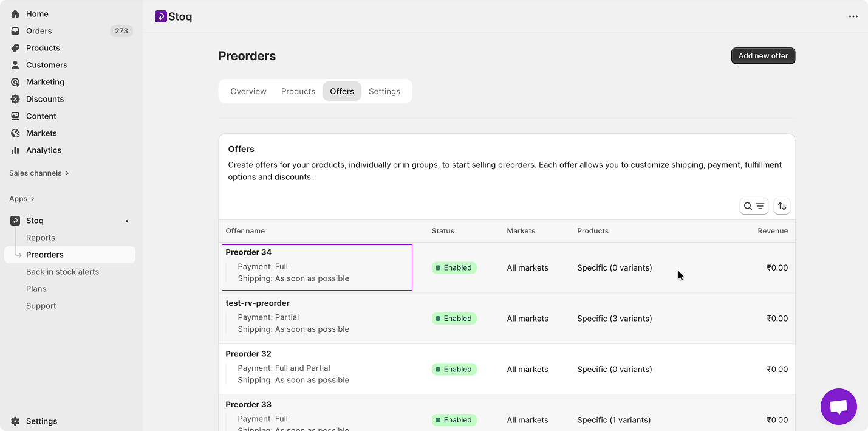Open Reports under Stoq
Image resolution: width=868 pixels, height=431 pixels.
click(x=41, y=238)
